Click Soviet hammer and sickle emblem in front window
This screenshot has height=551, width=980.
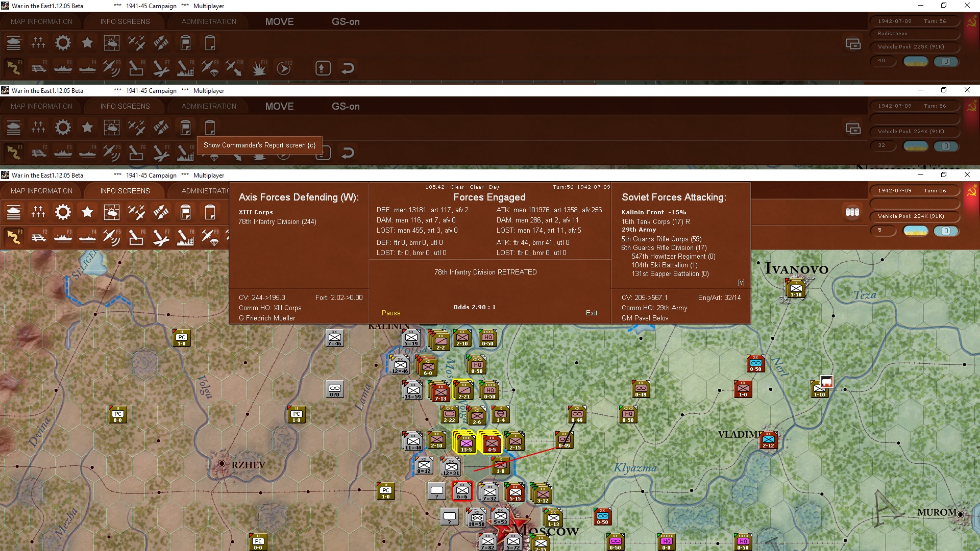(972, 191)
